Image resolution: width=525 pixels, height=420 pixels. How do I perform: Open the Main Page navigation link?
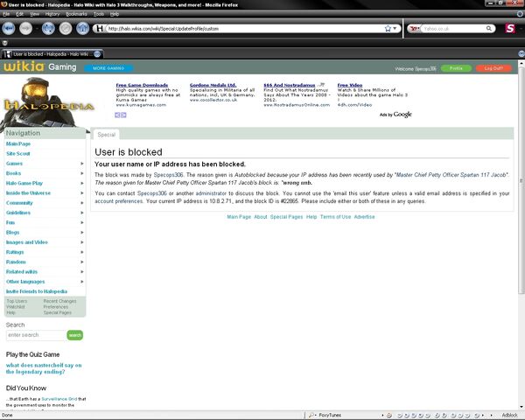[x=18, y=143]
